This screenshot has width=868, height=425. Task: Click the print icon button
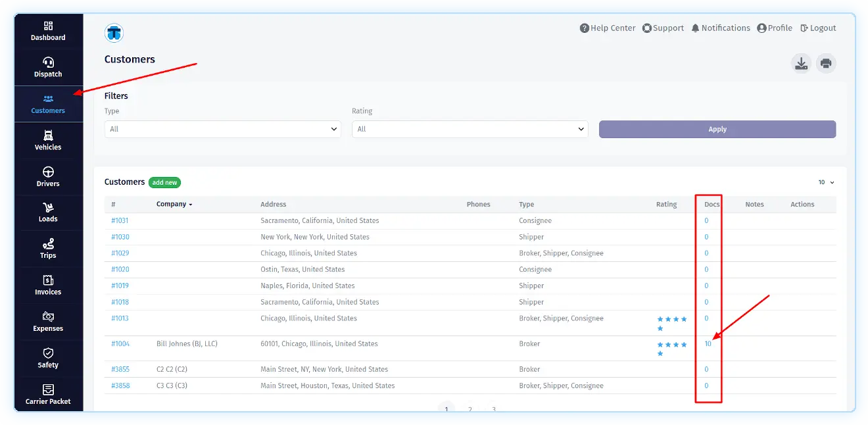pos(826,64)
